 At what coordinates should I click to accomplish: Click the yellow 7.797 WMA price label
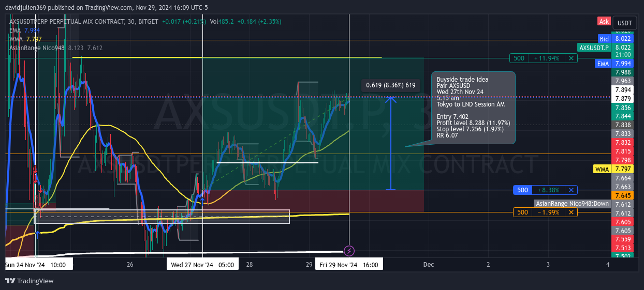point(623,169)
